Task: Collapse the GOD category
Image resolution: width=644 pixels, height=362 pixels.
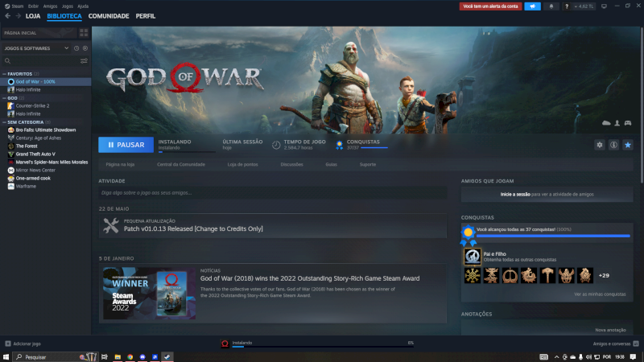Action: coord(5,98)
